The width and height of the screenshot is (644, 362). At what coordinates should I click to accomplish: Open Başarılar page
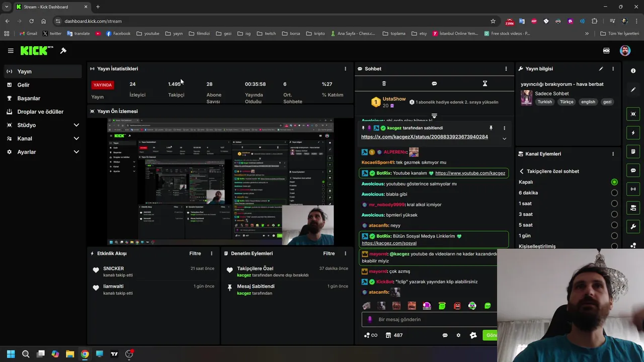click(43, 98)
